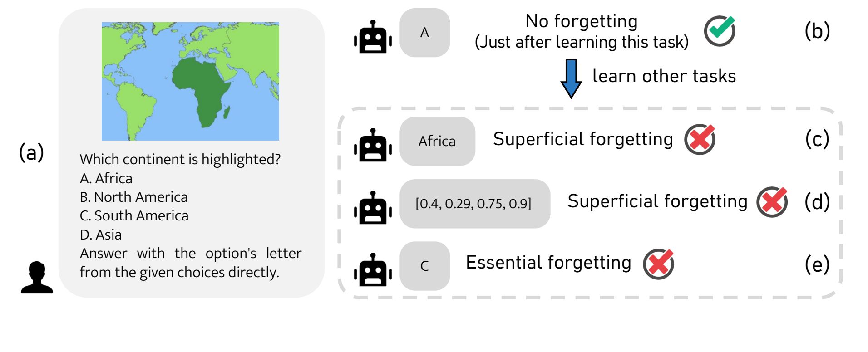Click the world map image with highlighted Africa
Image resolution: width=868 pixels, height=352 pixels.
point(190,81)
